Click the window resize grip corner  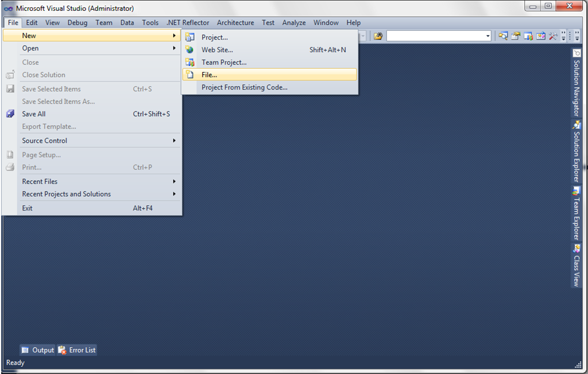pos(578,365)
